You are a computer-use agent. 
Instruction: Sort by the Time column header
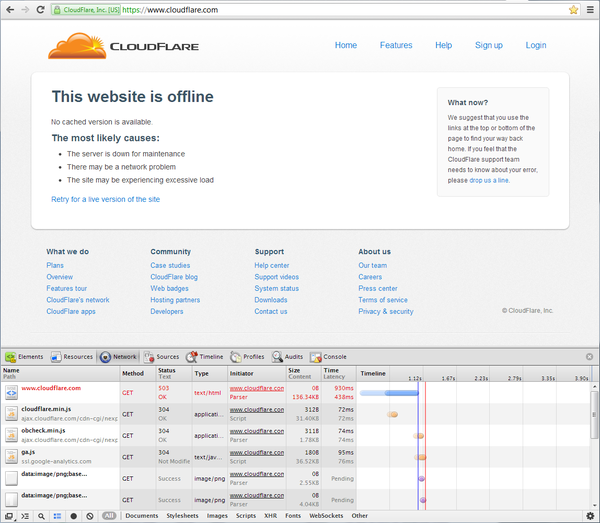[x=339, y=373]
